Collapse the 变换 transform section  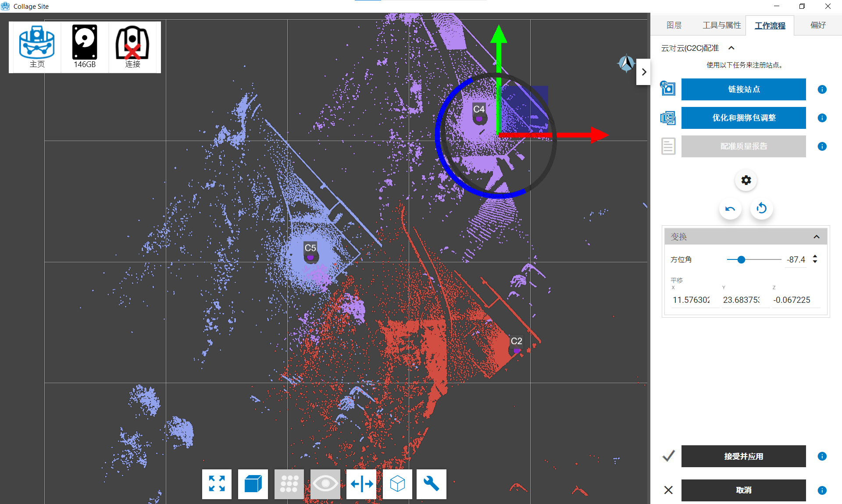pyautogui.click(x=816, y=237)
